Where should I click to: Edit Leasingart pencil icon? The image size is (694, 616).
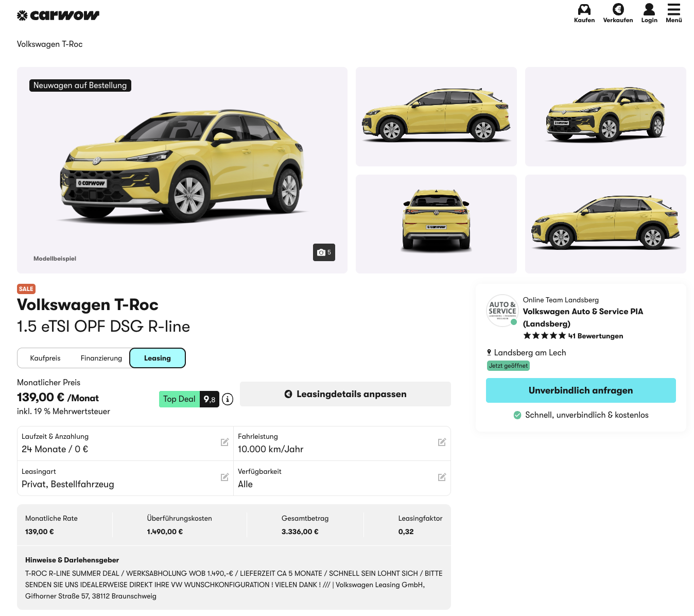click(225, 477)
